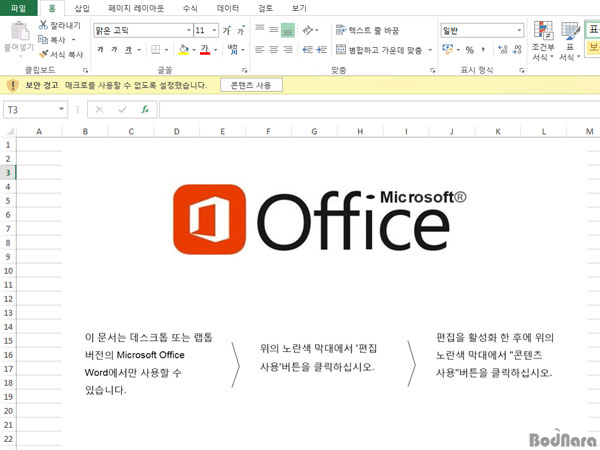The width and height of the screenshot is (600, 450).
Task: Switch to the Home (홈) tab
Action: 52,8
